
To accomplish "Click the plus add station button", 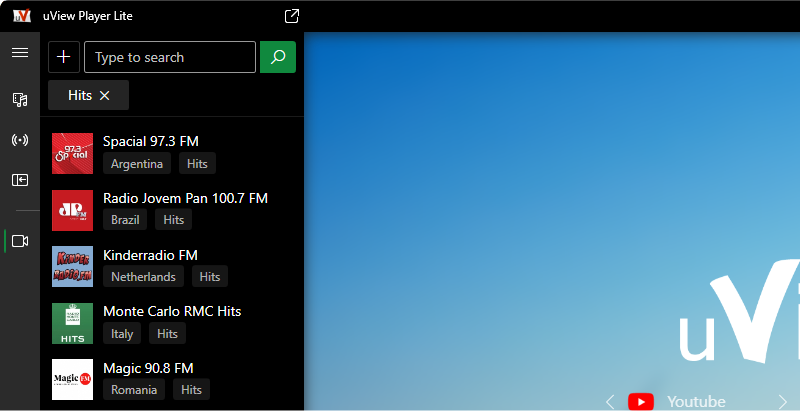I will [64, 57].
